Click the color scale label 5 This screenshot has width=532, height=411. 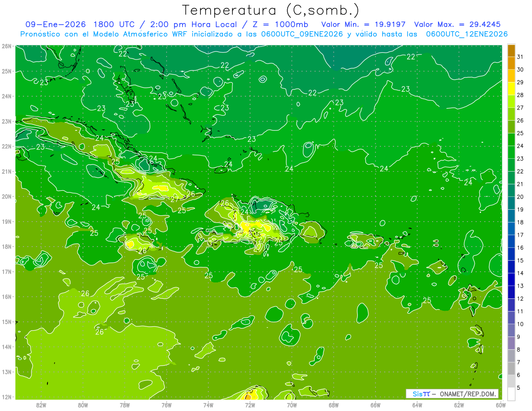point(519,388)
